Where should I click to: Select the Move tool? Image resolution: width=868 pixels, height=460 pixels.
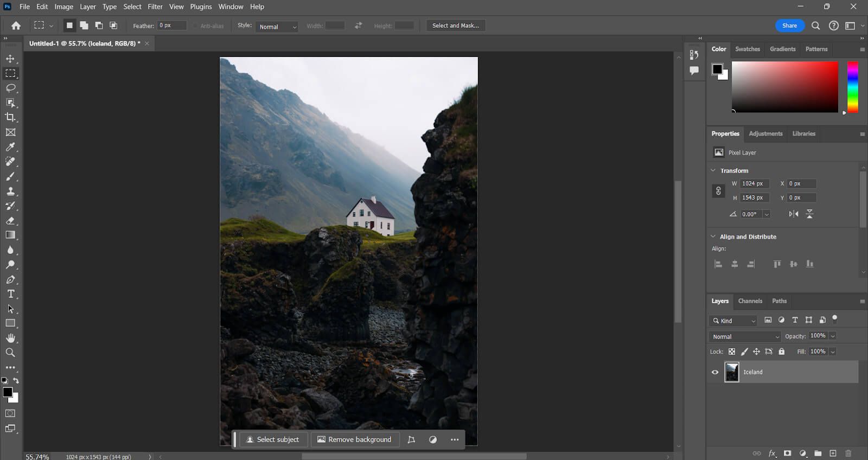[10, 59]
